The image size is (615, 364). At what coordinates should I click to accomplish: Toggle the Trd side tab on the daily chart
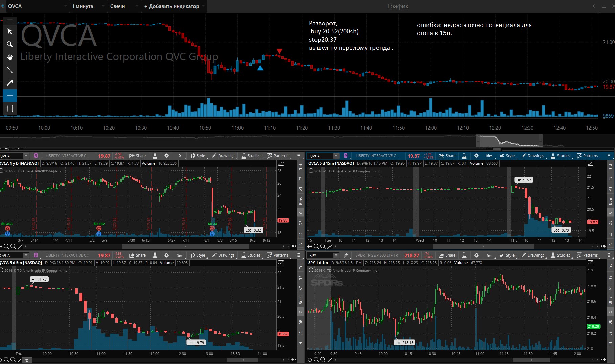pyautogui.click(x=301, y=166)
